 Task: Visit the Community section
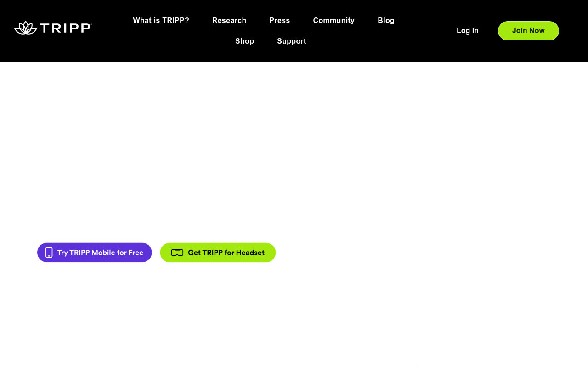pos(334,21)
